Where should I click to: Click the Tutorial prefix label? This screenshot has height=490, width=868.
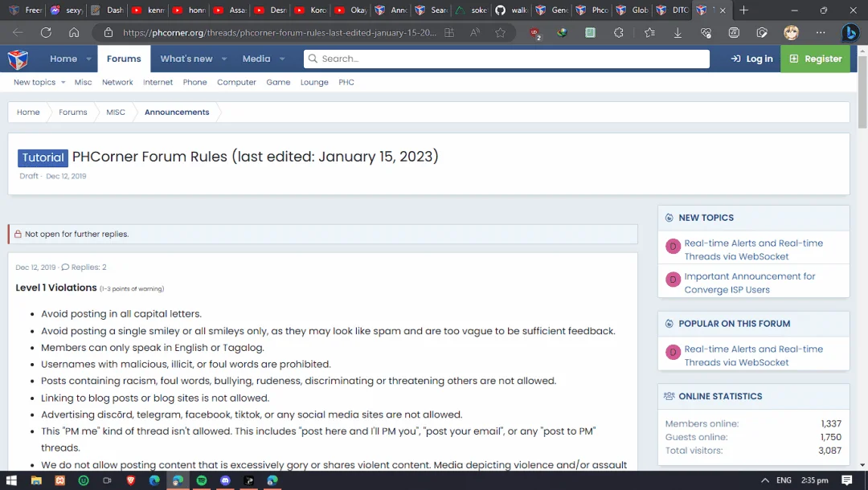tap(43, 157)
